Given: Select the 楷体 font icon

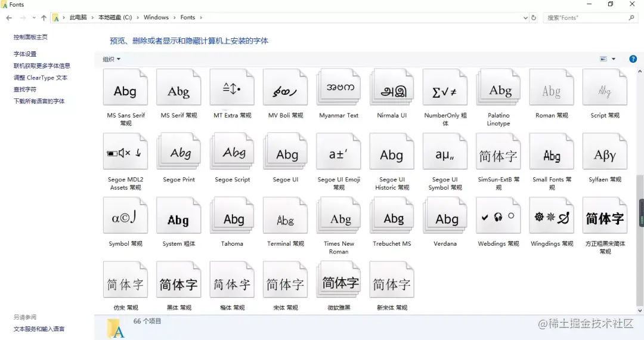Looking at the screenshot, I should (232, 279).
